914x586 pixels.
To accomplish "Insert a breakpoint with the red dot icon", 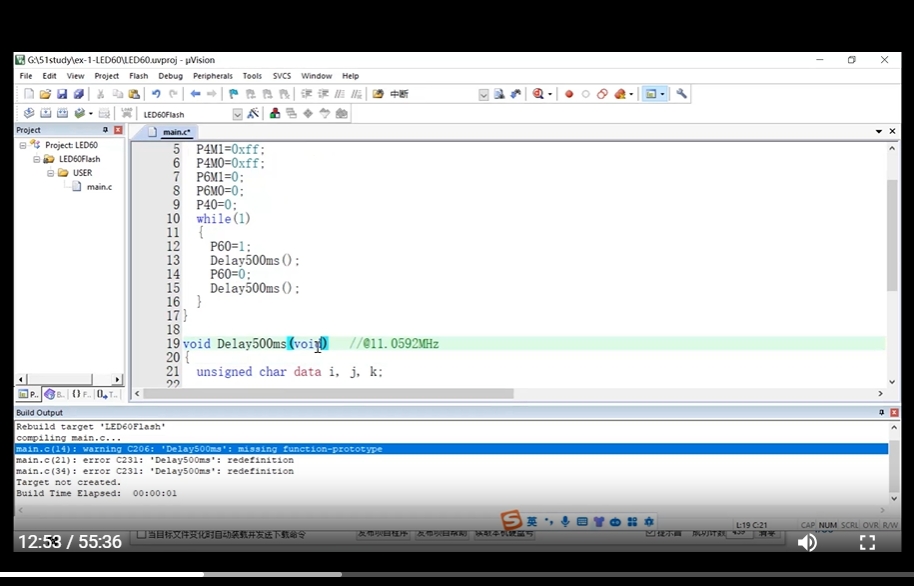I will click(569, 94).
